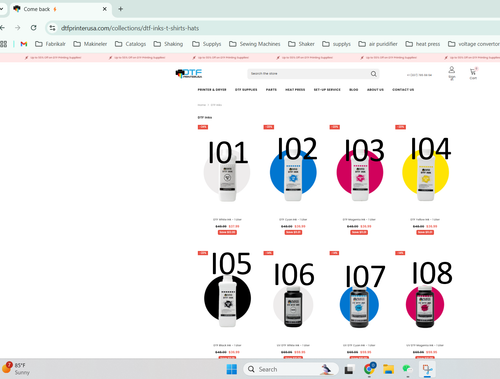
Task: Open the Fabrikalr bookmark folder
Action: tap(50, 44)
